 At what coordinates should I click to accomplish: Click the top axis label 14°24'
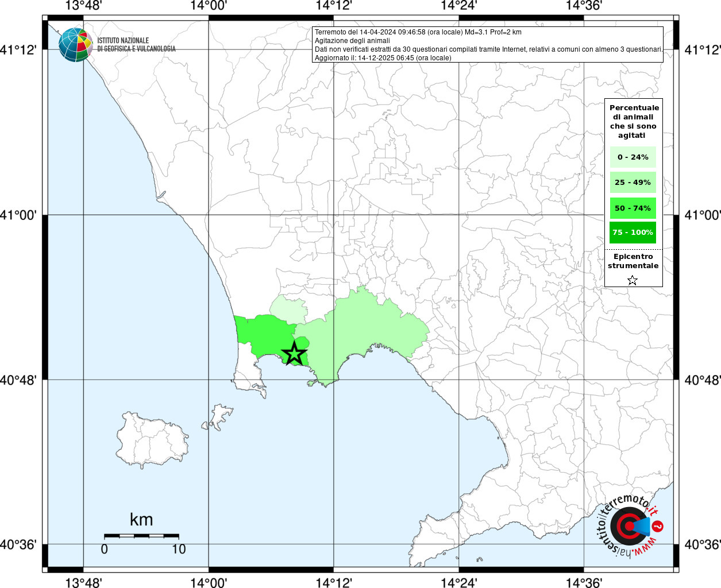459,6
